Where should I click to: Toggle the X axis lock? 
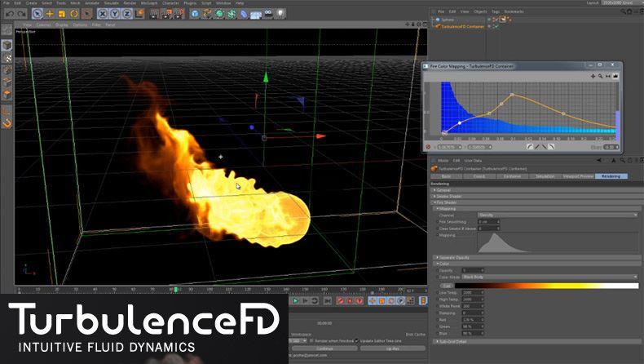tap(103, 14)
